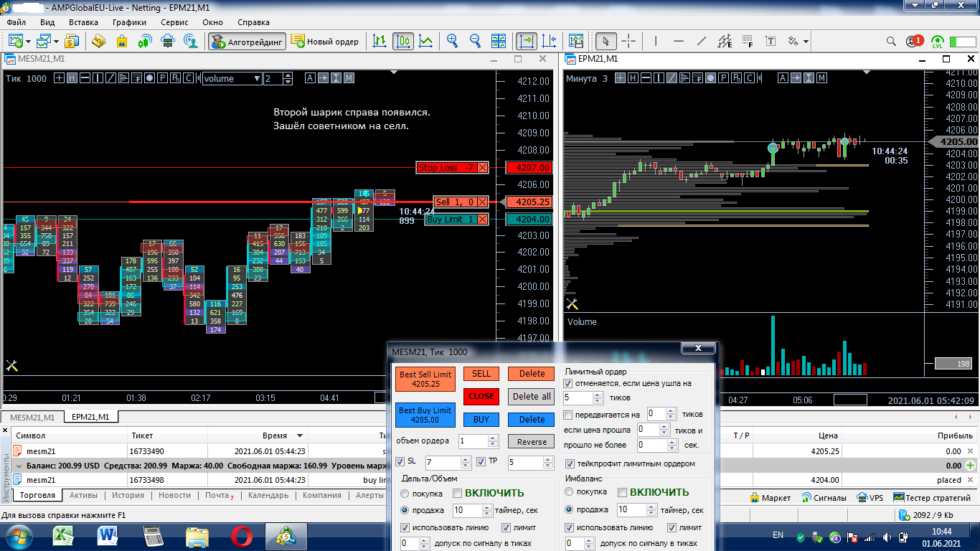Image resolution: width=980 pixels, height=551 pixels.
Task: Toggle chart auto-scroll to latest bar
Action: 527,42
